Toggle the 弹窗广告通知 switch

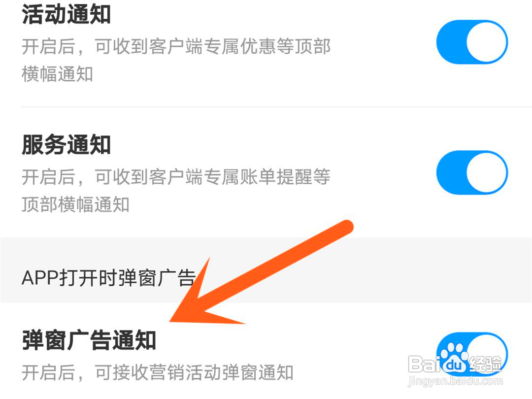[472, 354]
